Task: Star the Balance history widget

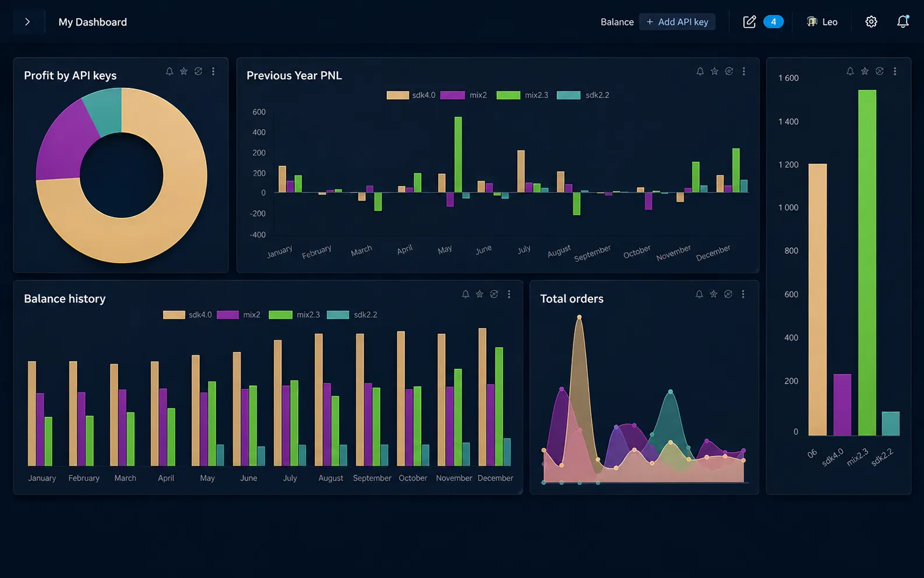Action: [479, 294]
